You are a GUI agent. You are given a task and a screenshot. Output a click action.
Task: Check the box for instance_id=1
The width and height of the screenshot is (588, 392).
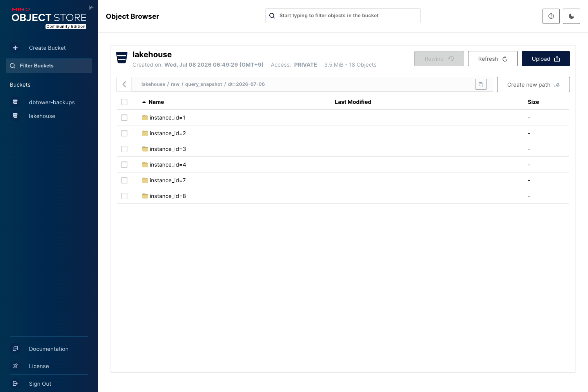tap(124, 118)
